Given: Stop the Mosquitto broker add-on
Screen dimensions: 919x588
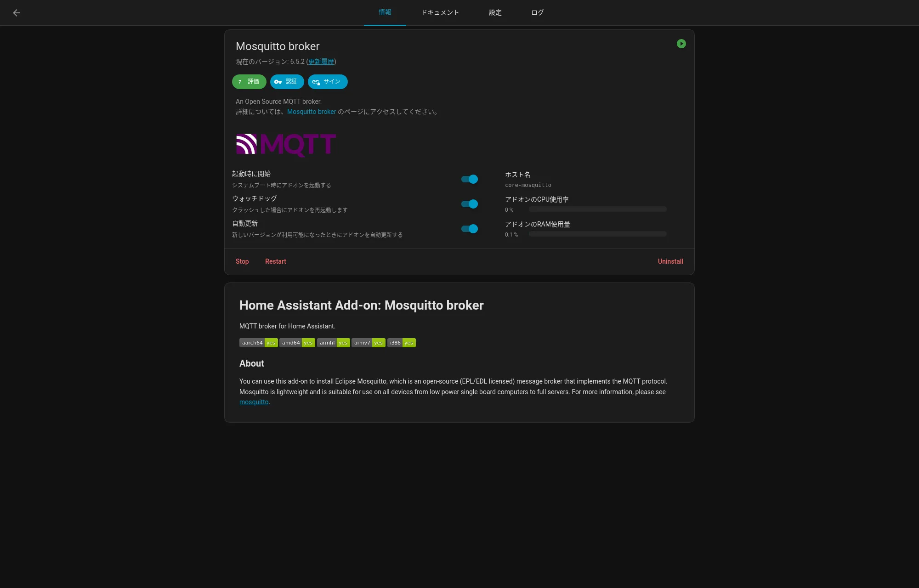Looking at the screenshot, I should pos(242,261).
